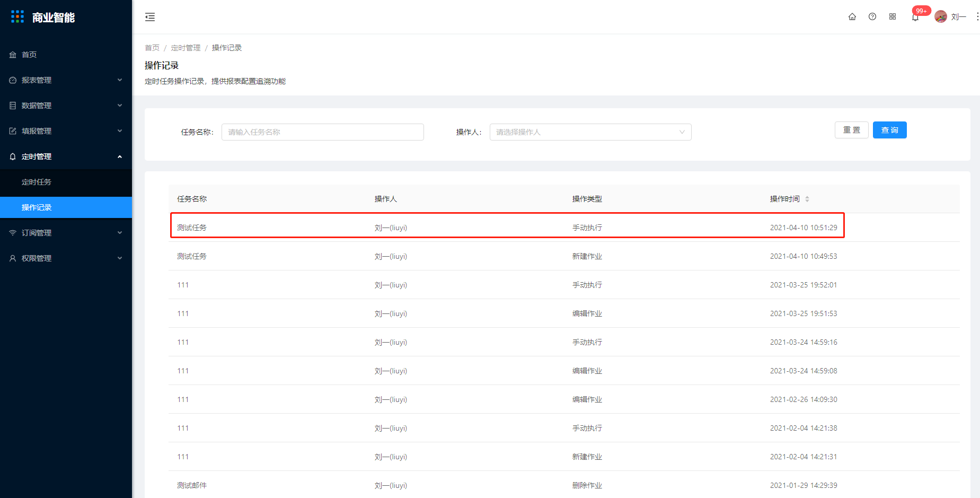Click the 操作记录 page title
This screenshot has height=498, width=980.
[x=162, y=65]
